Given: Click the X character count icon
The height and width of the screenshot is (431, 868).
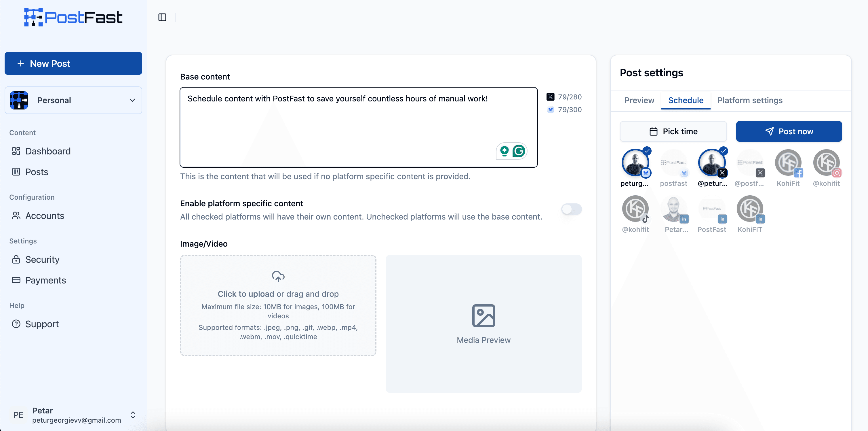Looking at the screenshot, I should (x=550, y=97).
